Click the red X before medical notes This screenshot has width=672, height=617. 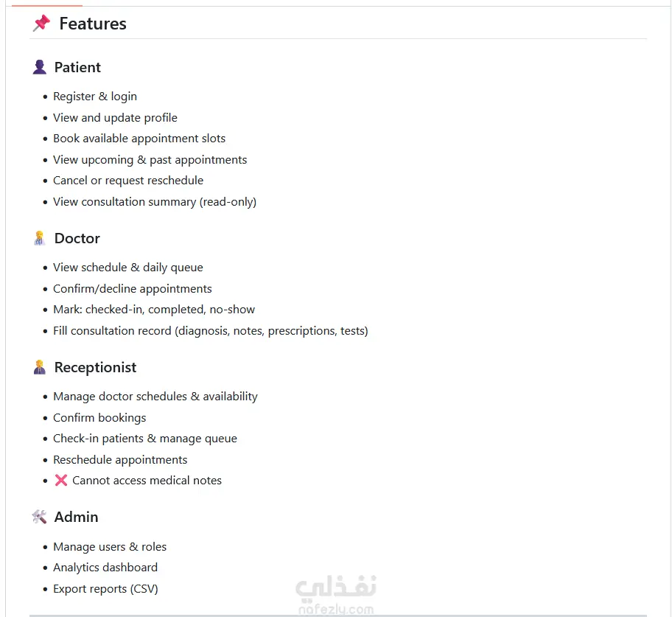tap(61, 480)
